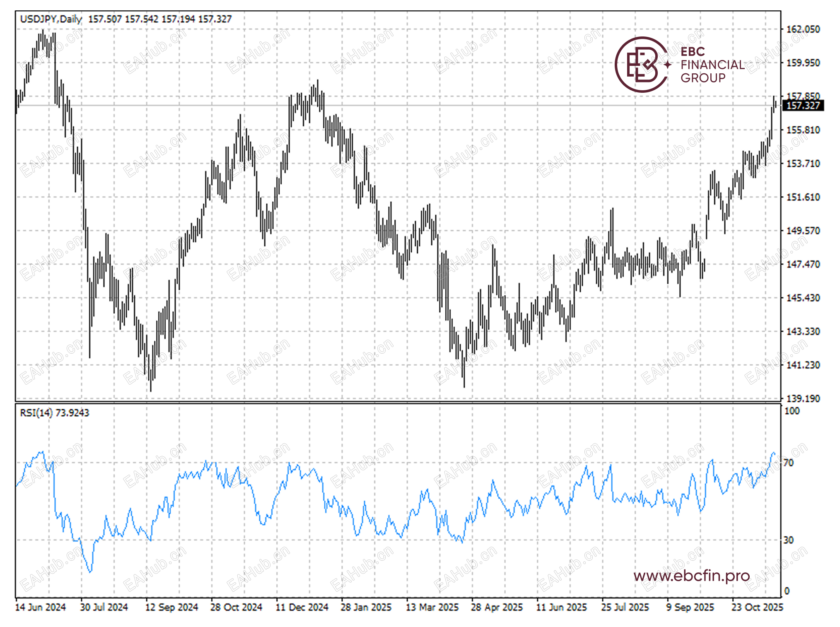Open the www.ebcfin.pro website link
This screenshot has height=627, width=840.
coord(691,576)
